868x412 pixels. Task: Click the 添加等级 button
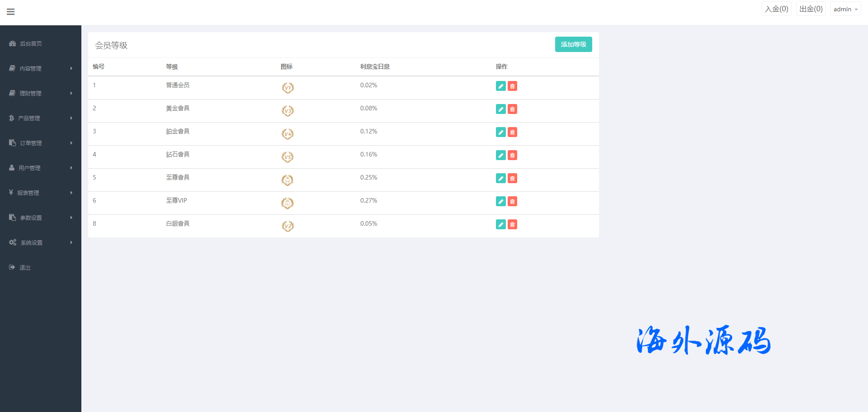pos(573,44)
